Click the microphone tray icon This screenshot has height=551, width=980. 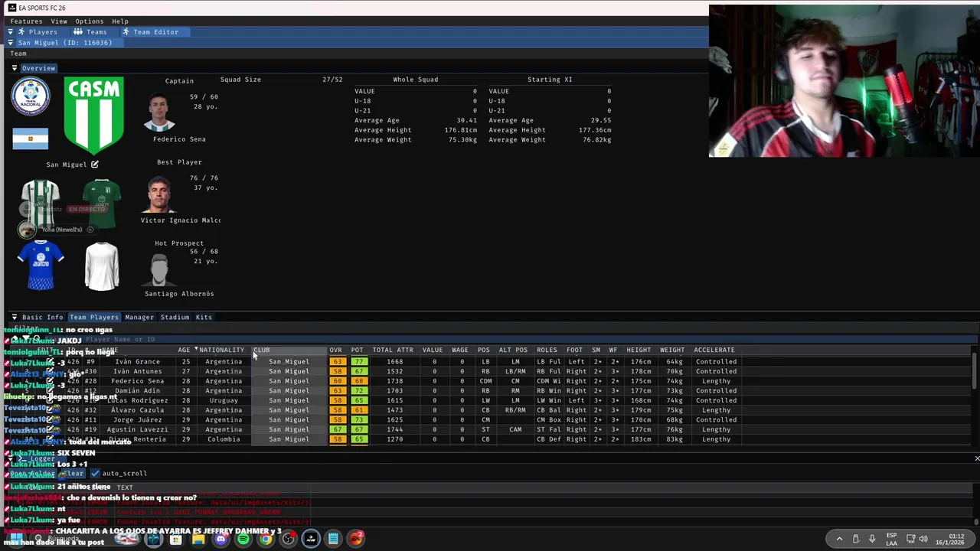(872, 539)
